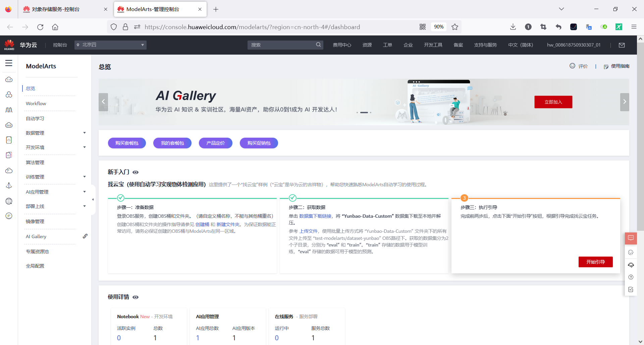Viewport: 644px width, 345px height.
Task: Expand the 训练管理 menu
Action: (85, 177)
